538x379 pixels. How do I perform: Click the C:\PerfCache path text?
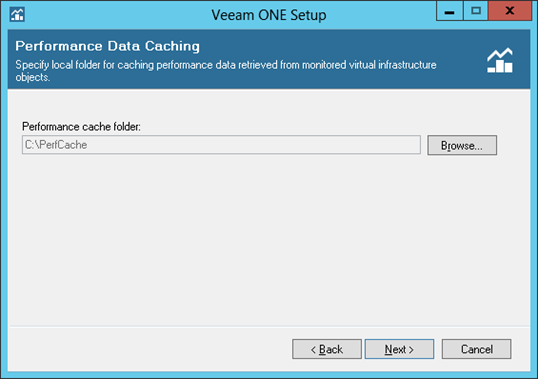[56, 145]
